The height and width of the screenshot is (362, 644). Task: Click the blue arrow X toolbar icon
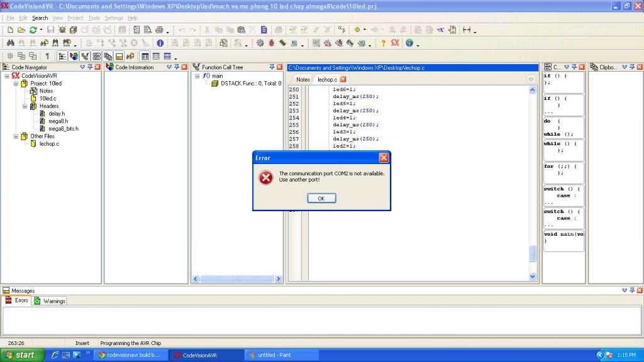click(441, 30)
